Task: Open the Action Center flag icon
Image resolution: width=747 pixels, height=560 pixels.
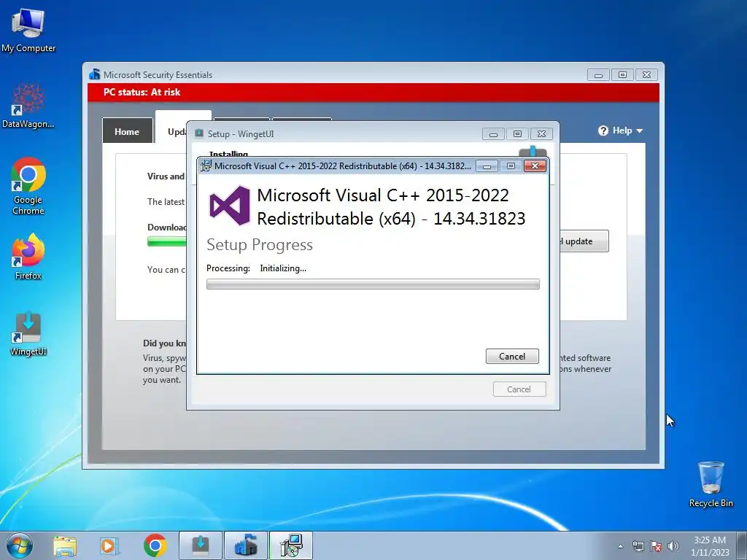Action: point(656,546)
